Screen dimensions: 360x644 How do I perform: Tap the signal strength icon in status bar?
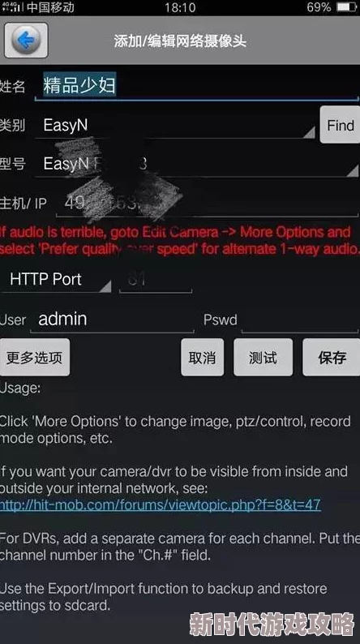12,7
